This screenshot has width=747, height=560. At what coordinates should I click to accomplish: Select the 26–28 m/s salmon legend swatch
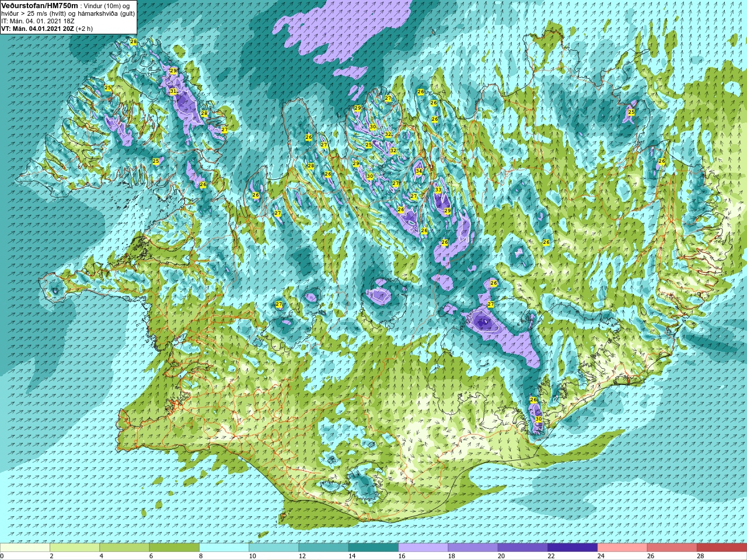click(672, 548)
